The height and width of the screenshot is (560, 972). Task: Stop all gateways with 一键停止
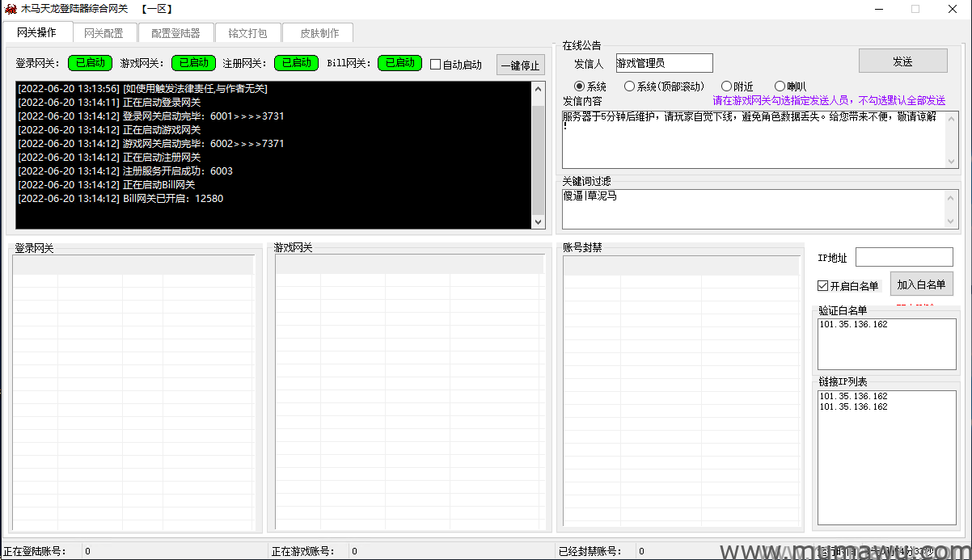[520, 65]
